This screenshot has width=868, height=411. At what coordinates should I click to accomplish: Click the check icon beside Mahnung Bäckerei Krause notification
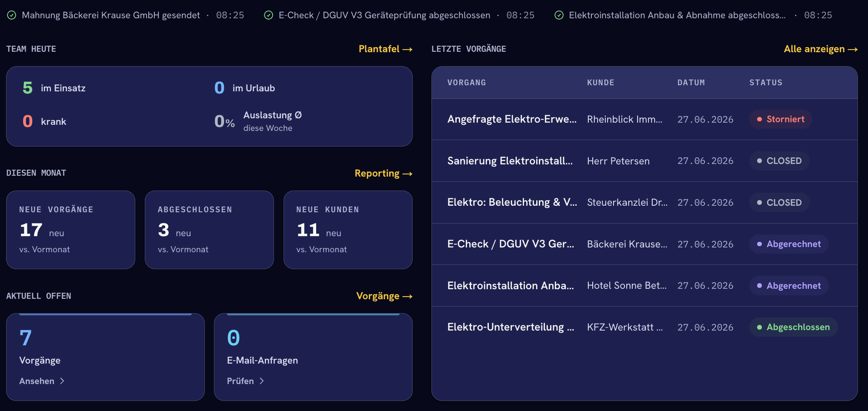[11, 15]
